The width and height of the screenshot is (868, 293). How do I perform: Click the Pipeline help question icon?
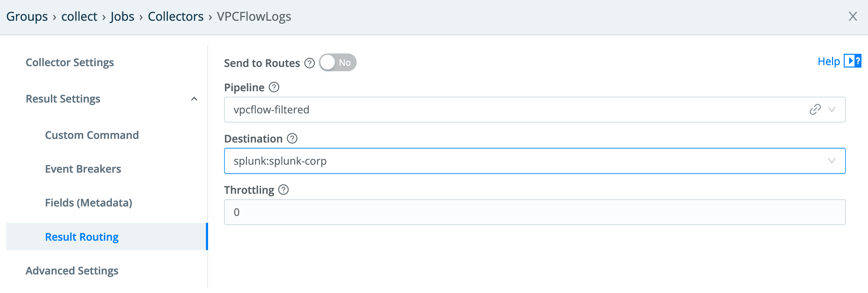pos(274,87)
